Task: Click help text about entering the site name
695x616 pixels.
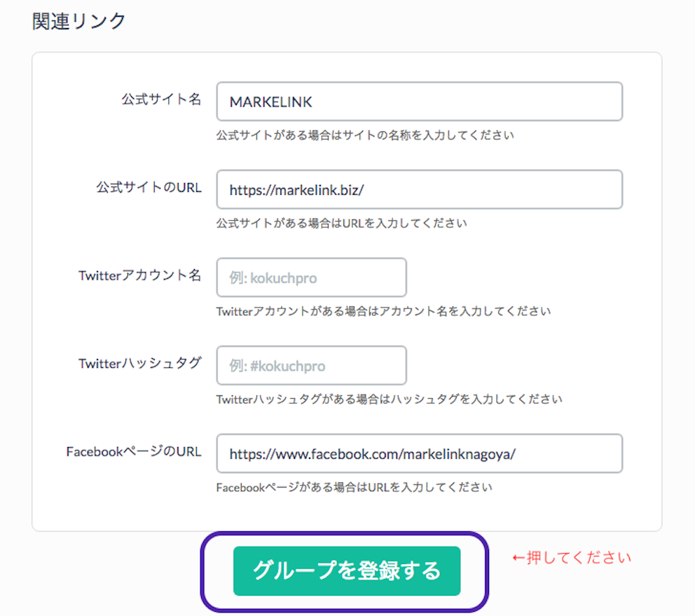Action: [365, 135]
